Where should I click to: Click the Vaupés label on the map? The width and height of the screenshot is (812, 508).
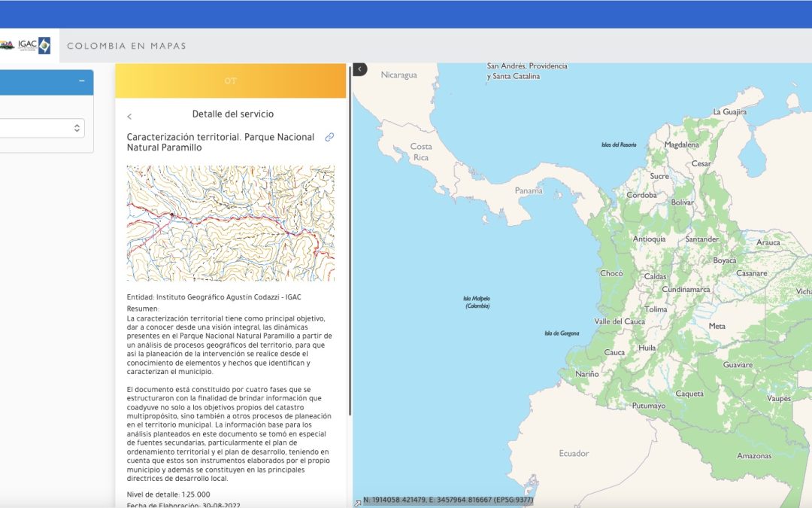[779, 399]
